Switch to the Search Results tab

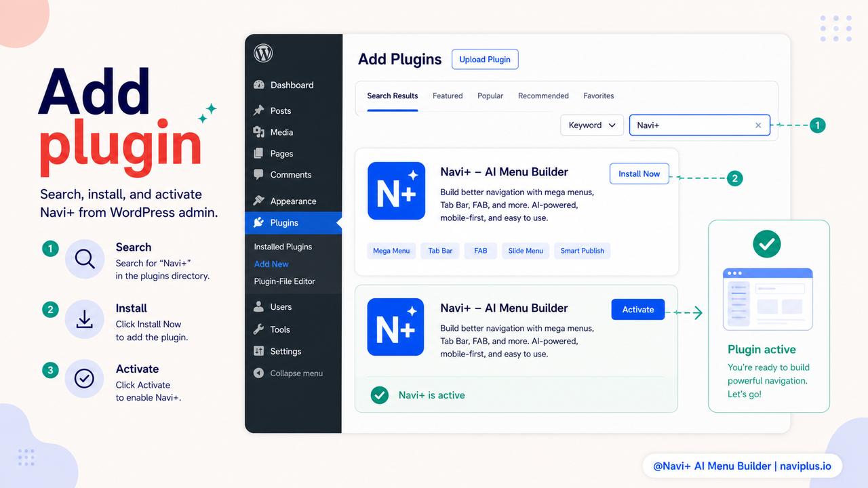pyautogui.click(x=393, y=96)
